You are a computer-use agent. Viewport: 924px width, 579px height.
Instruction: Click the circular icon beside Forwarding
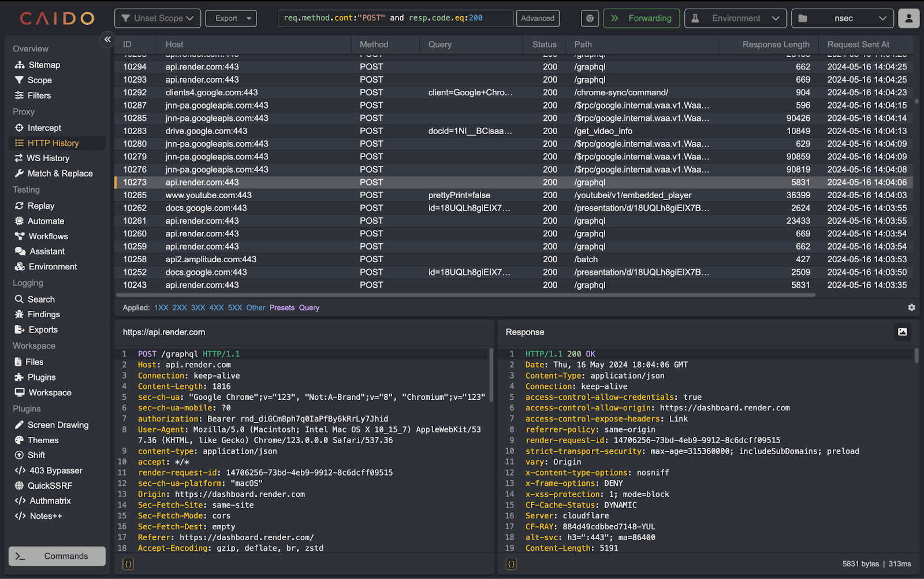(x=590, y=18)
